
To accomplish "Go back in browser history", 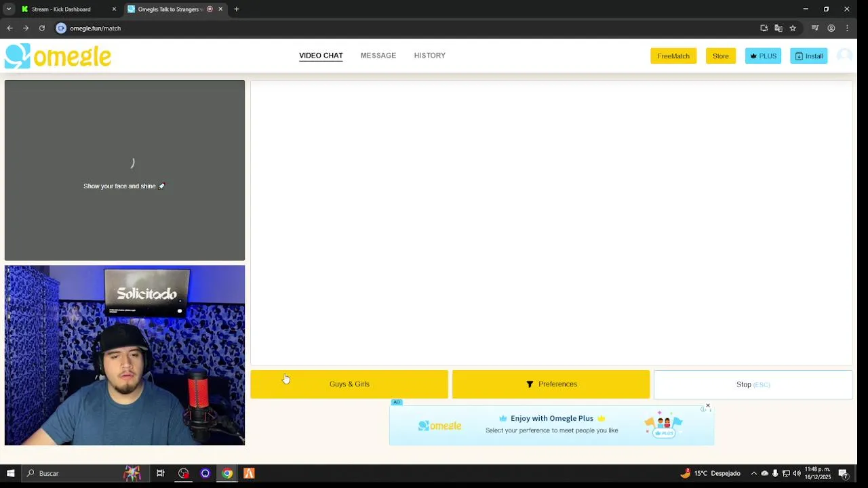I will [x=9, y=28].
